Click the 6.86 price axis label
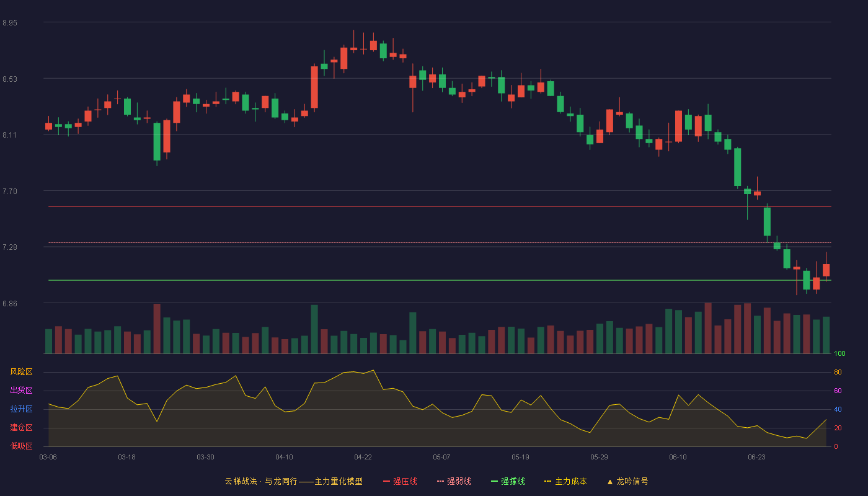 point(10,304)
